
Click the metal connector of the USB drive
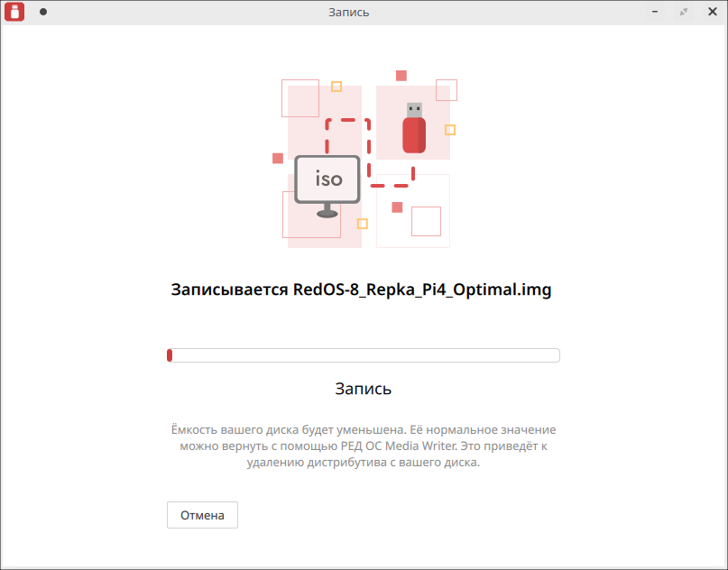(413, 110)
